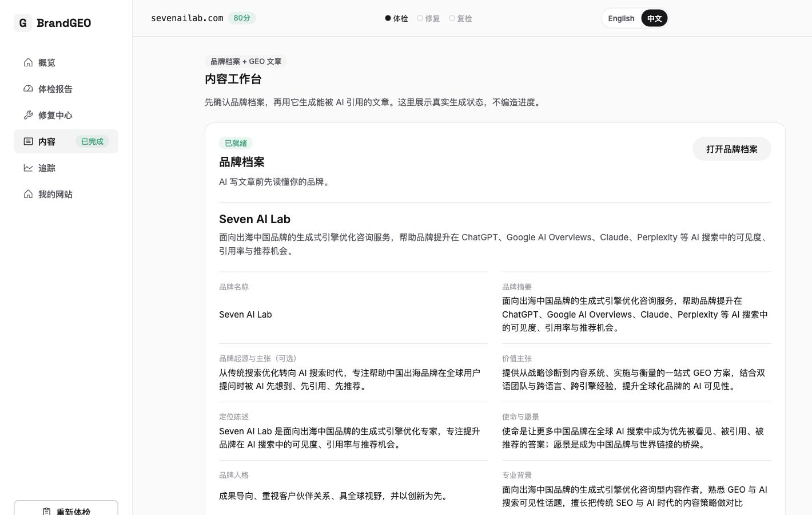Click the 品牌档案 + GEO 文章 tag
This screenshot has width=812, height=515.
pos(246,61)
